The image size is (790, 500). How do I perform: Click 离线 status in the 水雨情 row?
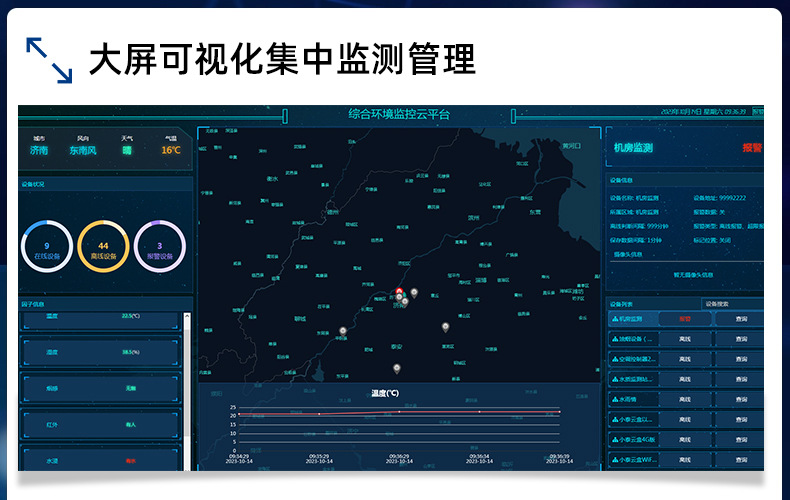[685, 400]
